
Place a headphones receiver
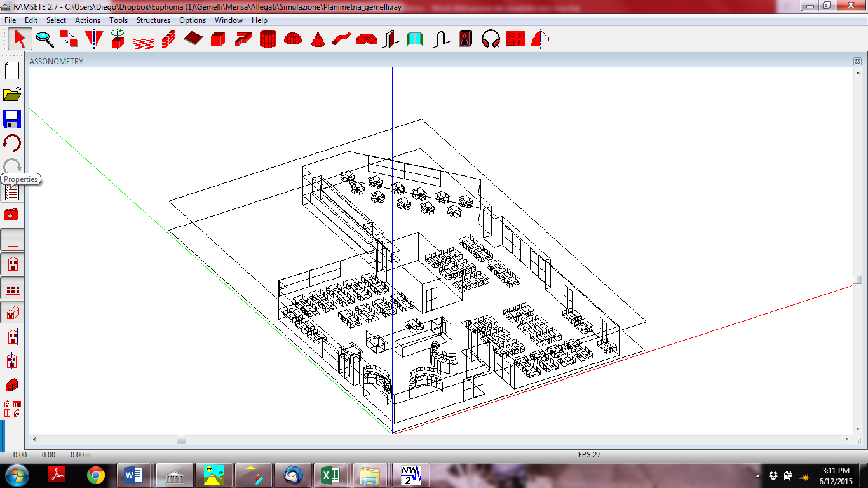click(x=491, y=39)
